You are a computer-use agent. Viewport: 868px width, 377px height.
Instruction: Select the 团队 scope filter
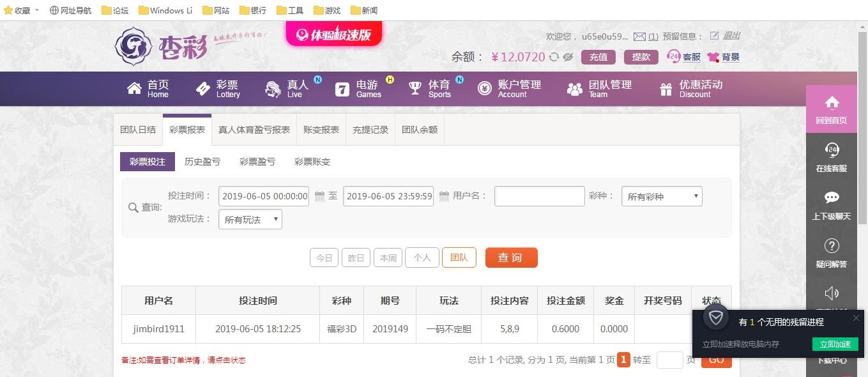(x=459, y=258)
